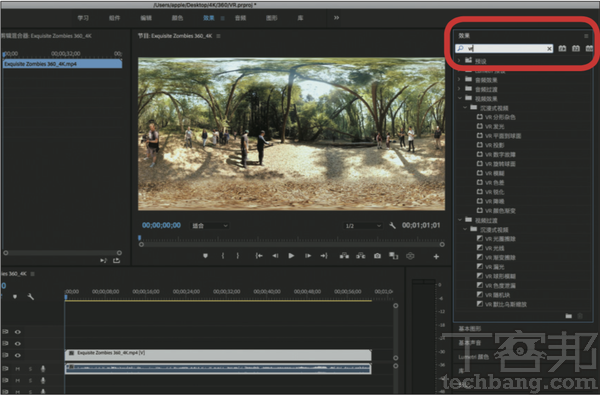Click the timeline Add Marker icon
Viewport: 600px width, 395px height.
click(x=15, y=296)
